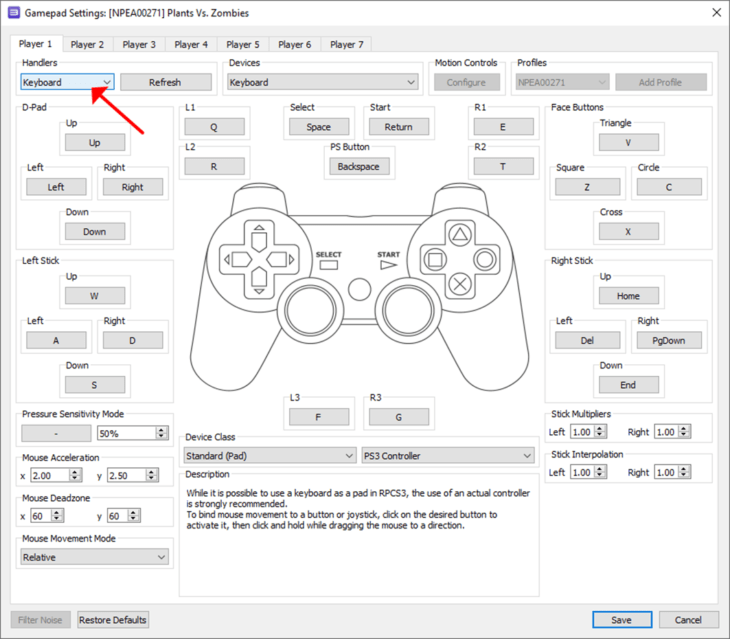This screenshot has width=730, height=639.
Task: Go to the Player 6 tab
Action: coord(295,45)
